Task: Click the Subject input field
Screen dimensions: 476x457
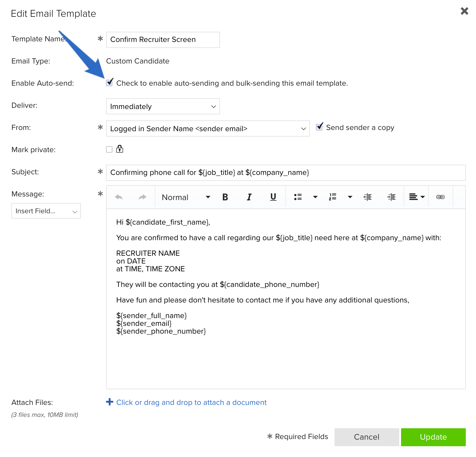Action: click(286, 173)
